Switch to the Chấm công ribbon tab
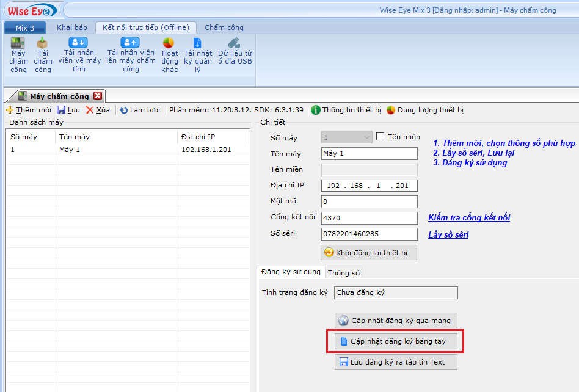 point(224,27)
